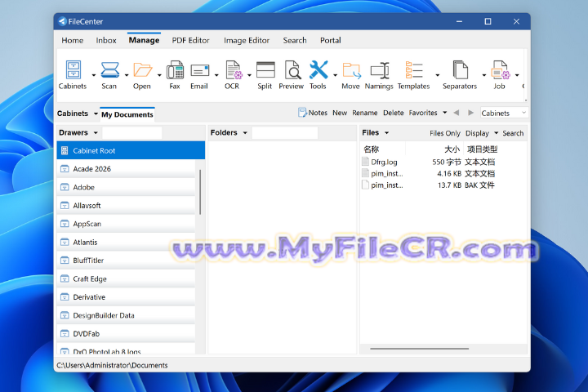The image size is (588, 392).
Task: Click the Open folder icon
Action: pyautogui.click(x=142, y=69)
